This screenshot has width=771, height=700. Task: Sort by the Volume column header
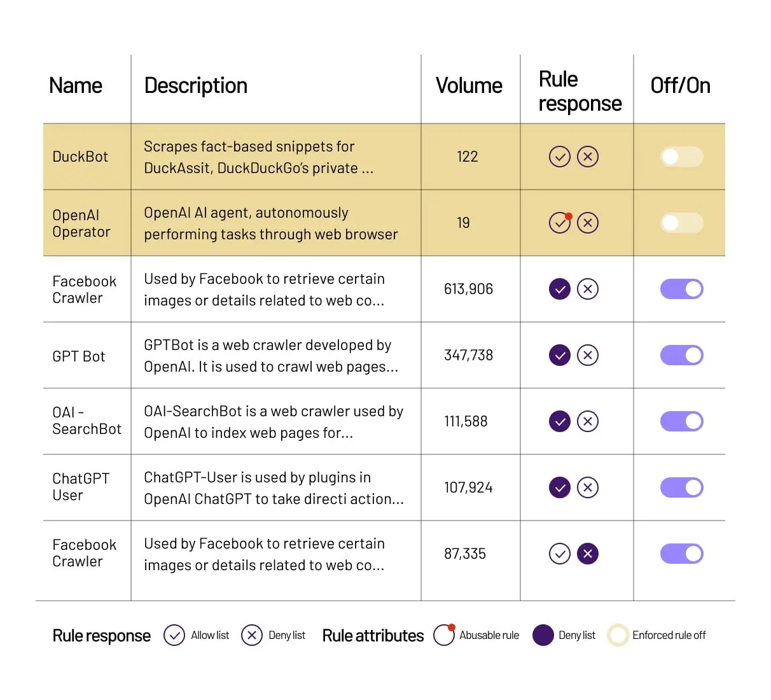pos(469,86)
